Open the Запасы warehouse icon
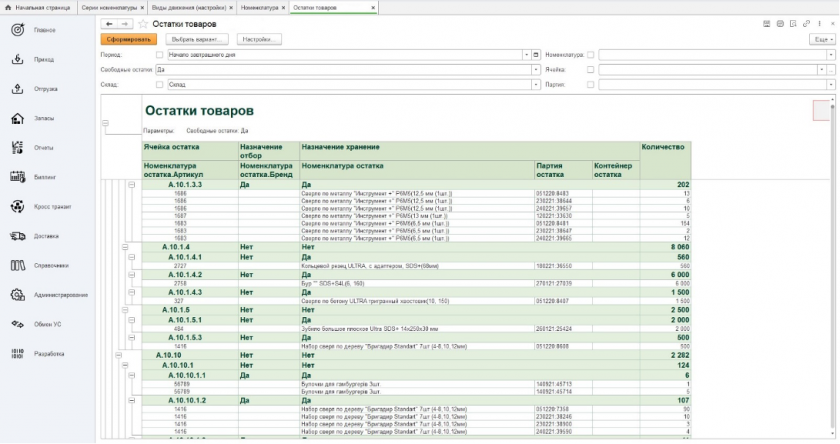This screenshot has height=444, width=840. click(18, 118)
